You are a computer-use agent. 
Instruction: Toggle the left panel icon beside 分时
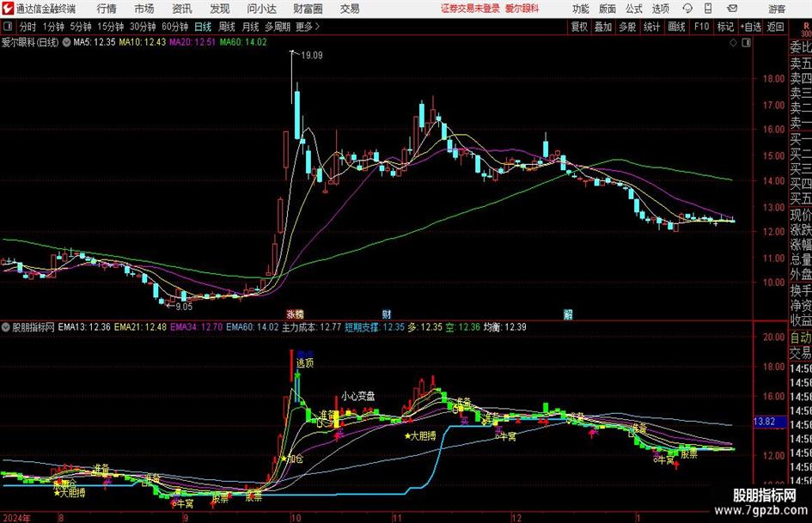pyautogui.click(x=8, y=27)
